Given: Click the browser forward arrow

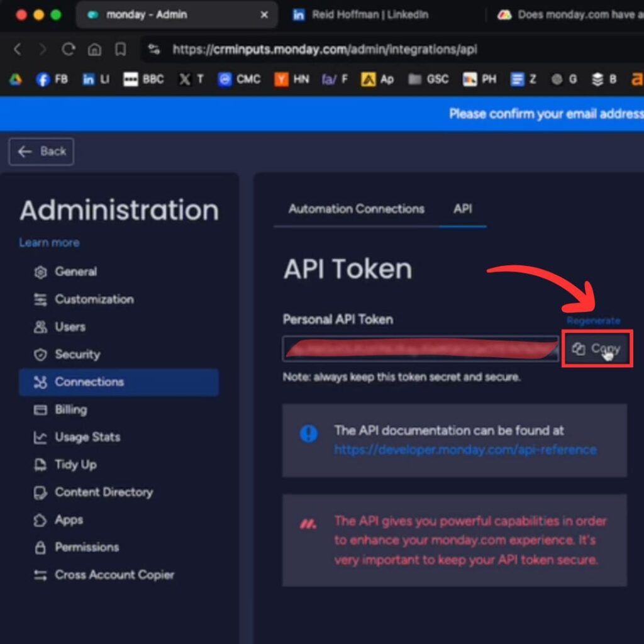Looking at the screenshot, I should point(42,49).
